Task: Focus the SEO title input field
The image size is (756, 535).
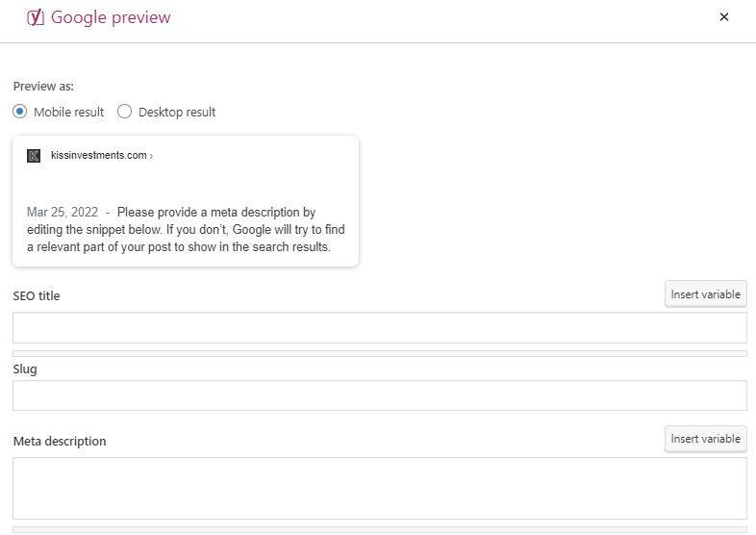Action: [x=380, y=327]
